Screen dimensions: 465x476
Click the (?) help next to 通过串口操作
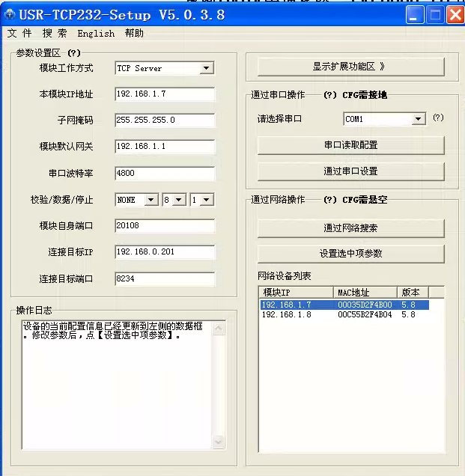tap(330, 95)
